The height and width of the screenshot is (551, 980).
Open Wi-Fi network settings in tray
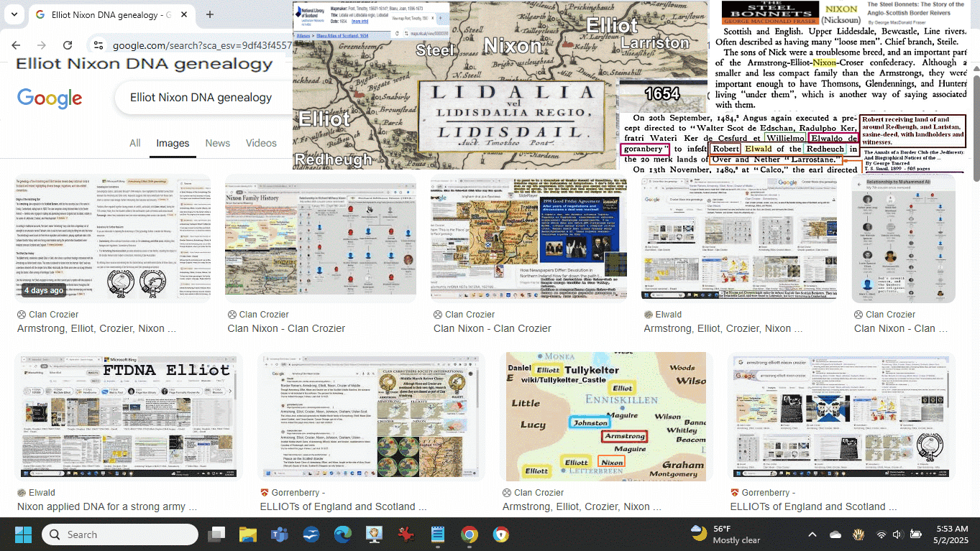tap(881, 534)
